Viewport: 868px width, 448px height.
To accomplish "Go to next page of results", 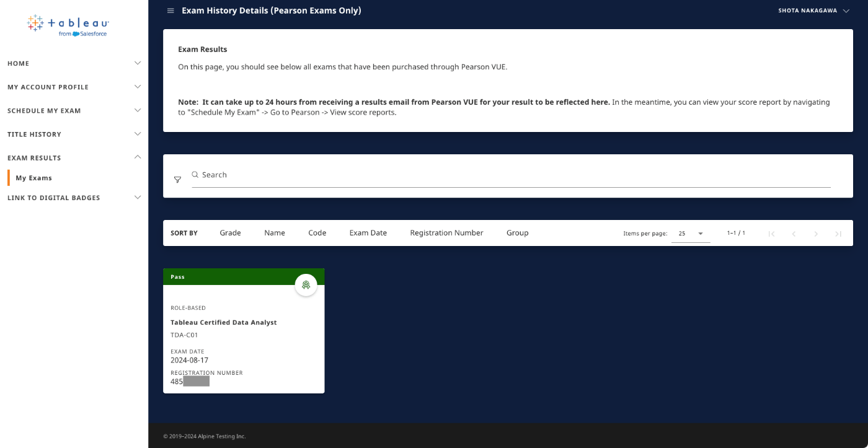I will pos(816,234).
